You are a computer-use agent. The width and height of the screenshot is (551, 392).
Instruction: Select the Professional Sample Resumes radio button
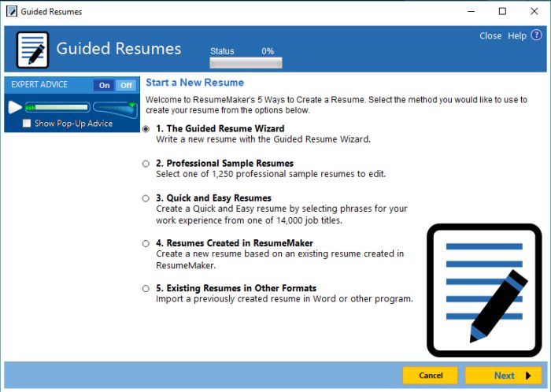[146, 164]
